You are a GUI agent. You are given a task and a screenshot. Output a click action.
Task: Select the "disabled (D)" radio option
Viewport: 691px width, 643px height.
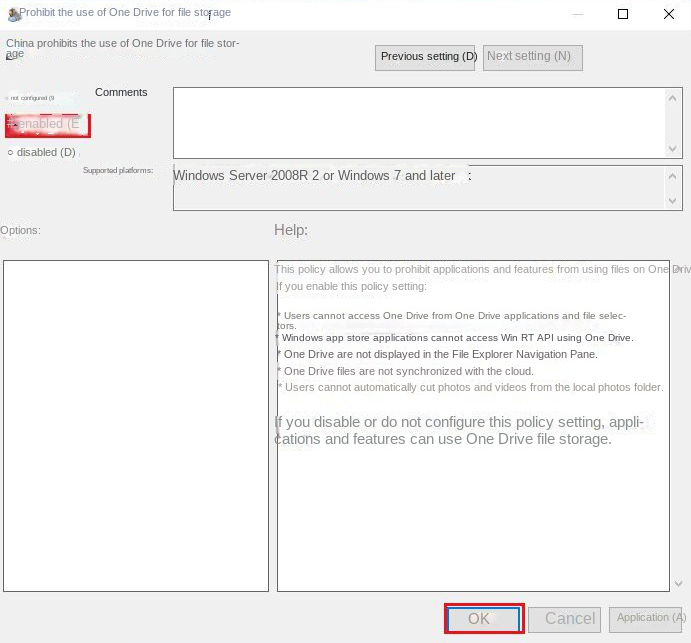point(11,153)
